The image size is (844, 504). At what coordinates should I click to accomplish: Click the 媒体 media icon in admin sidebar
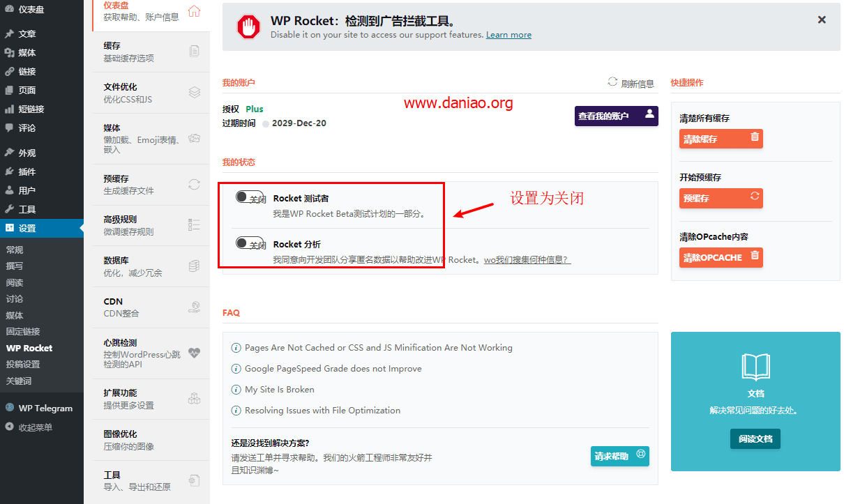click(x=9, y=52)
